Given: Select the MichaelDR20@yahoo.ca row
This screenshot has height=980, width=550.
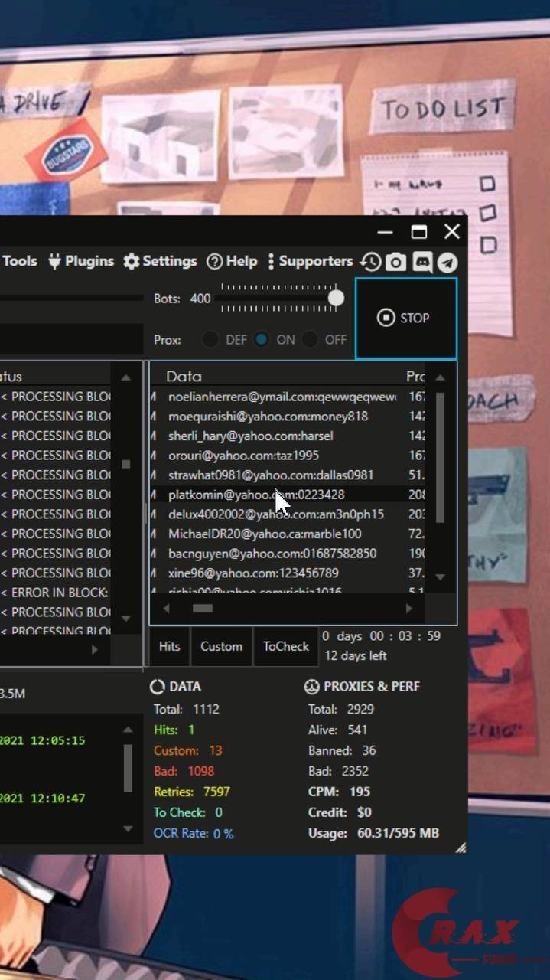Looking at the screenshot, I should coord(287,534).
